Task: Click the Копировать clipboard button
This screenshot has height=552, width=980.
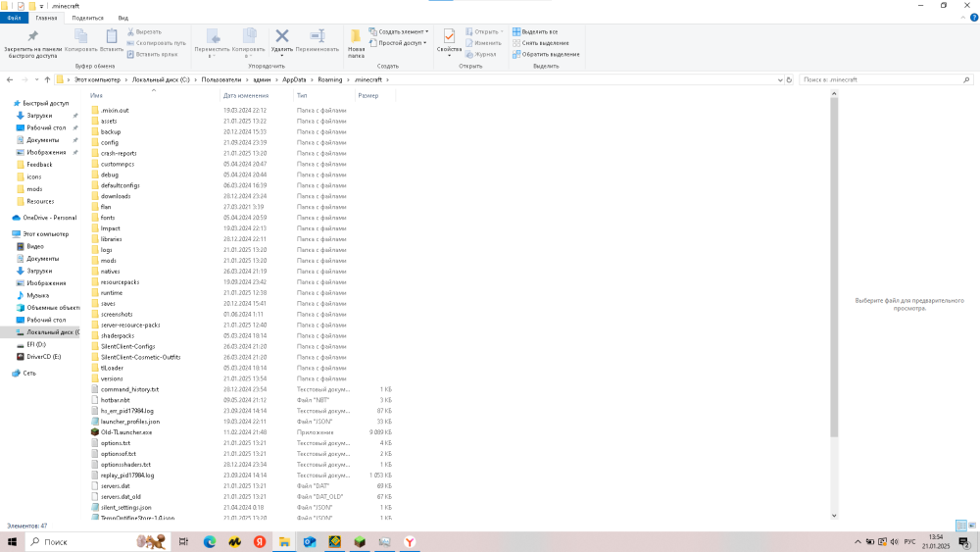Action: pos(80,40)
